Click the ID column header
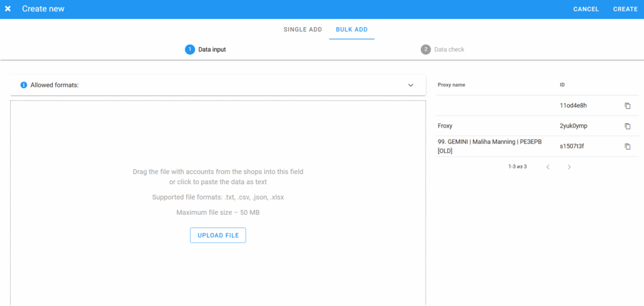 click(x=562, y=85)
